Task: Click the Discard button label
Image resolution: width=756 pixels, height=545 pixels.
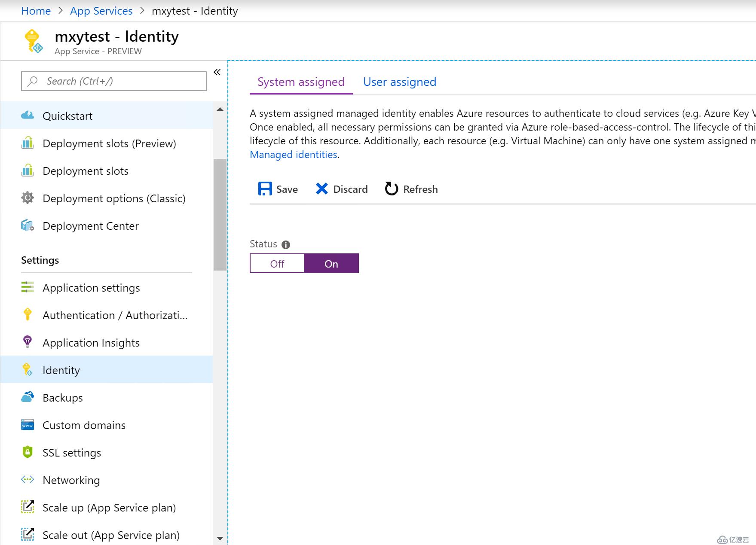Action: [350, 189]
